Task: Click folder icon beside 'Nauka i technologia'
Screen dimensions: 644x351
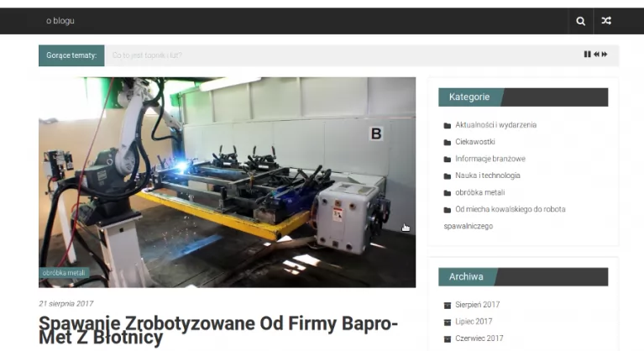Action: 448,176
